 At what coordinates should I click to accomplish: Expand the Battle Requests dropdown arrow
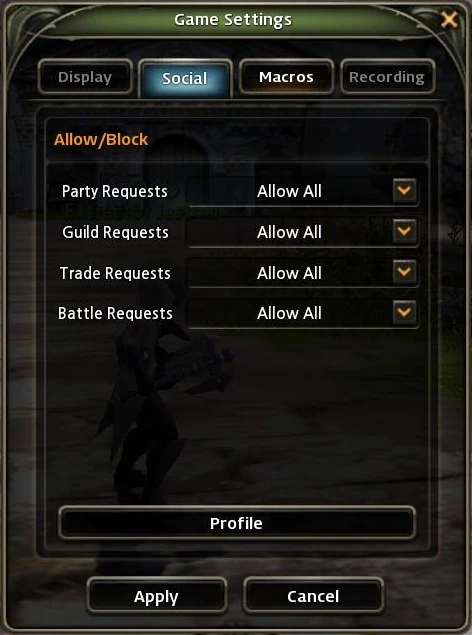(x=404, y=312)
